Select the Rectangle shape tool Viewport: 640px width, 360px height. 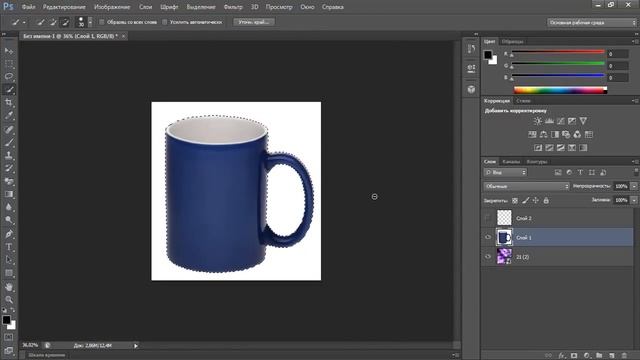point(9,273)
